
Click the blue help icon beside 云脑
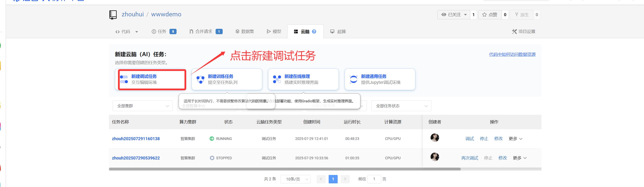pos(314,32)
